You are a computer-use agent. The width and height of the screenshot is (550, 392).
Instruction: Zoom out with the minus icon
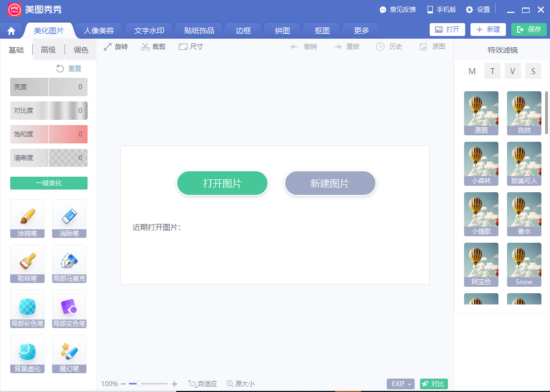click(123, 384)
